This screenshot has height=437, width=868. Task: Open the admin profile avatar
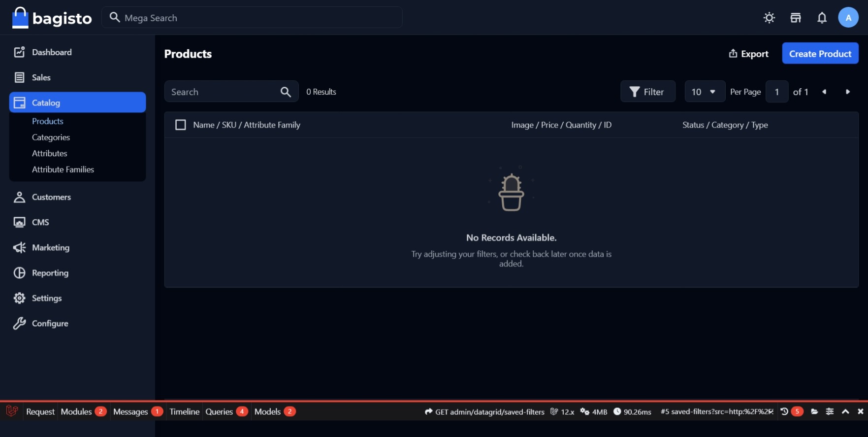point(848,18)
